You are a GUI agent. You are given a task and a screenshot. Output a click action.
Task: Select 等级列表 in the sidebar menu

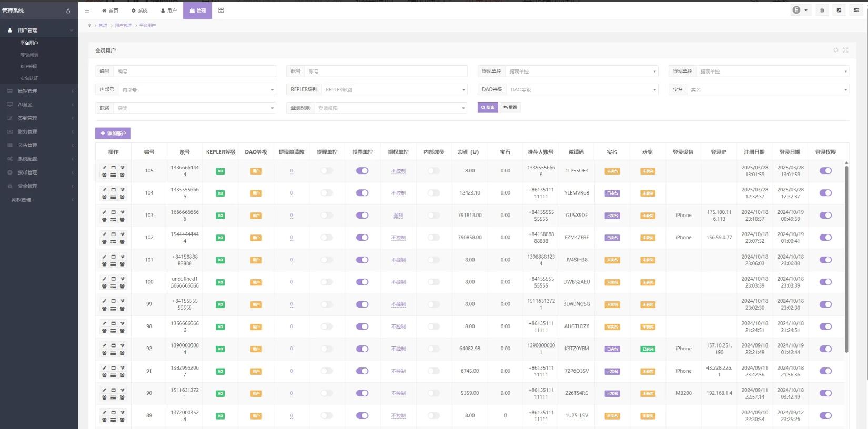pyautogui.click(x=29, y=55)
